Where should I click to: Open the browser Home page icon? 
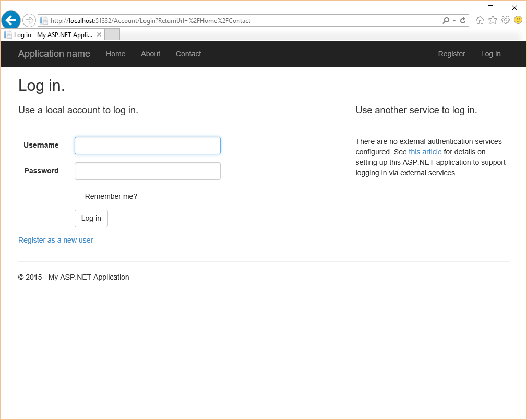pyautogui.click(x=480, y=20)
